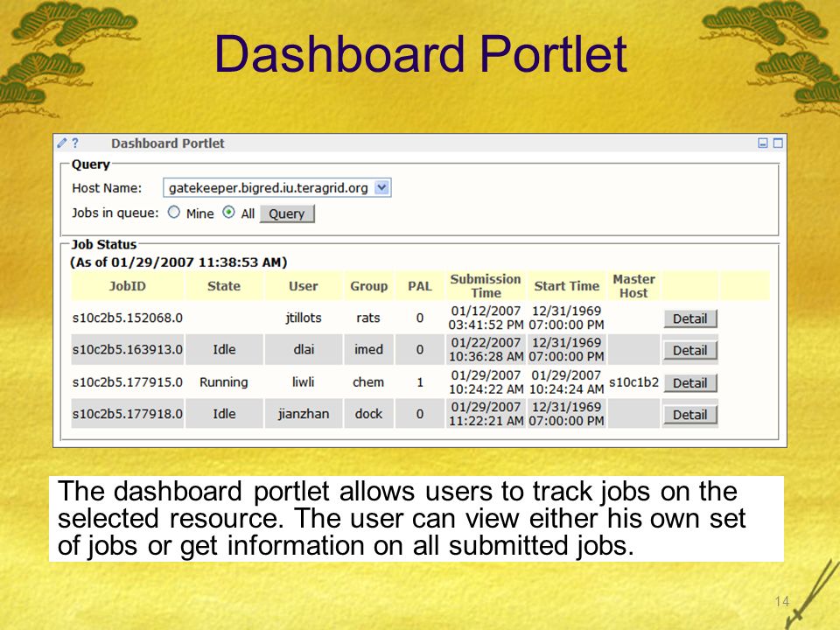
Task: Click the Start Time column header
Action: (x=567, y=286)
